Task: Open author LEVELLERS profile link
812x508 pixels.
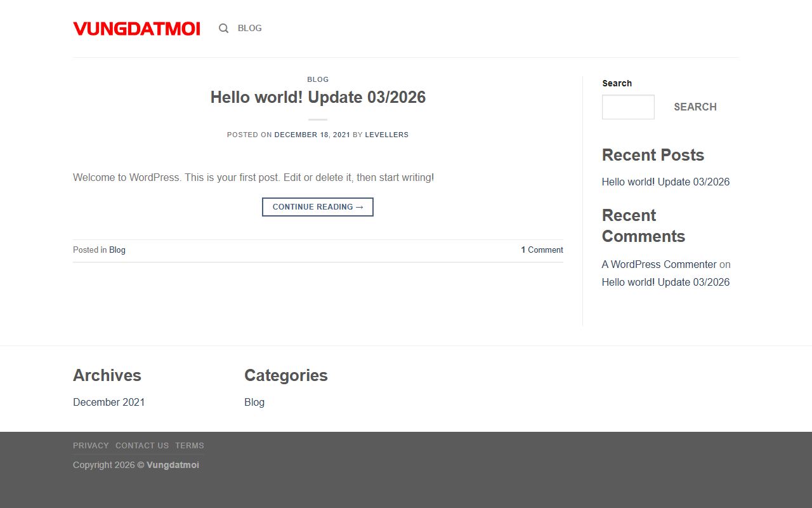Action: click(x=386, y=135)
